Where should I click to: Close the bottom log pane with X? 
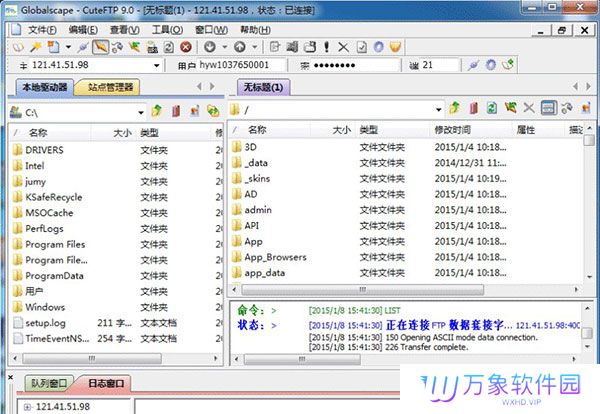pyautogui.click(x=11, y=378)
